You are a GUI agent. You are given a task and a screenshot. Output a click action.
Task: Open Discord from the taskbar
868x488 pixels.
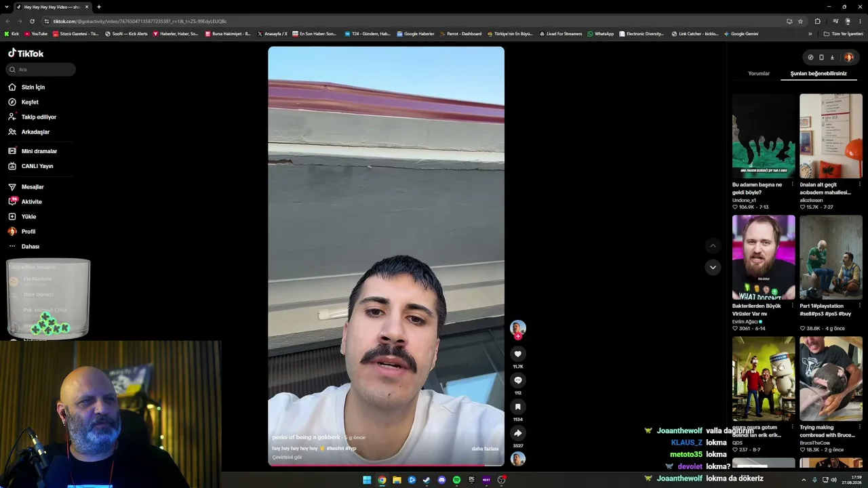[x=441, y=480]
